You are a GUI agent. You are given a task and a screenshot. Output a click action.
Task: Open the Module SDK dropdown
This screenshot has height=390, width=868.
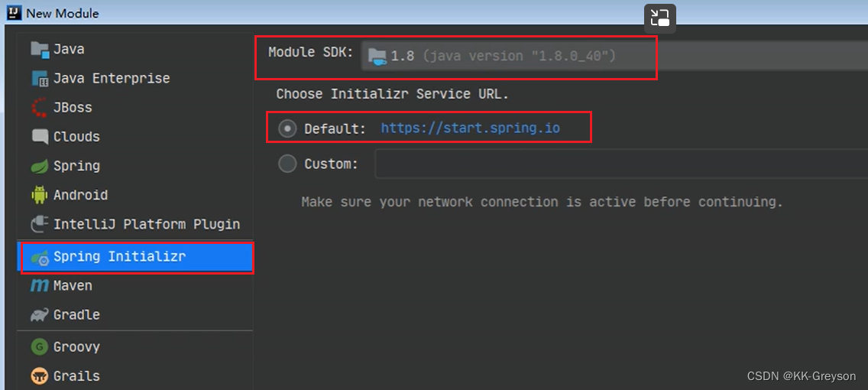[x=614, y=56]
